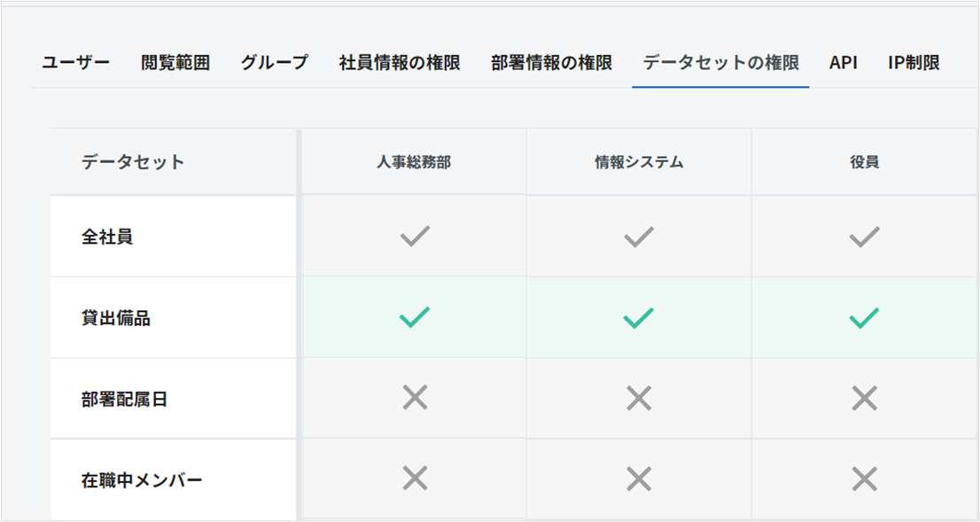Click green check for 貸出備品 under 役員
Viewport: 980px width, 522px height.
[x=864, y=318]
